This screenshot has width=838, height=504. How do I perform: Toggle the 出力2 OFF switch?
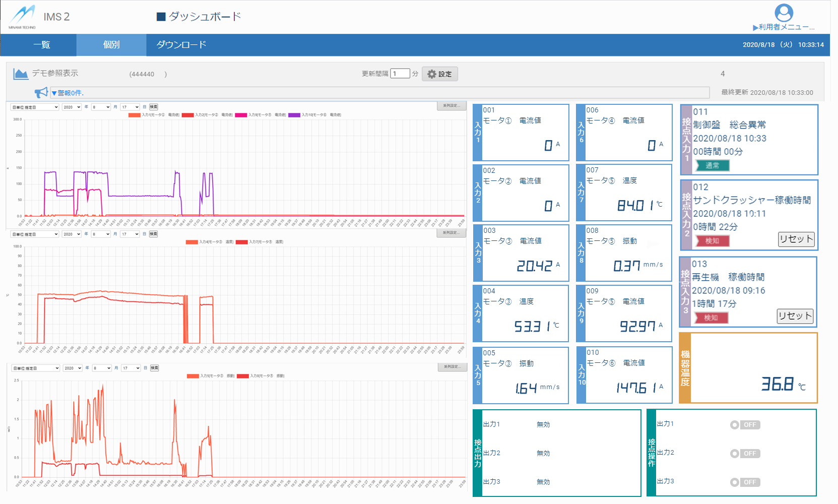point(745,454)
